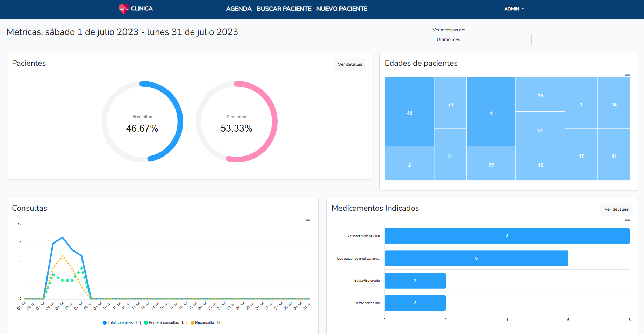Select treemap tile for age 35
The image size is (644, 334).
(x=540, y=94)
